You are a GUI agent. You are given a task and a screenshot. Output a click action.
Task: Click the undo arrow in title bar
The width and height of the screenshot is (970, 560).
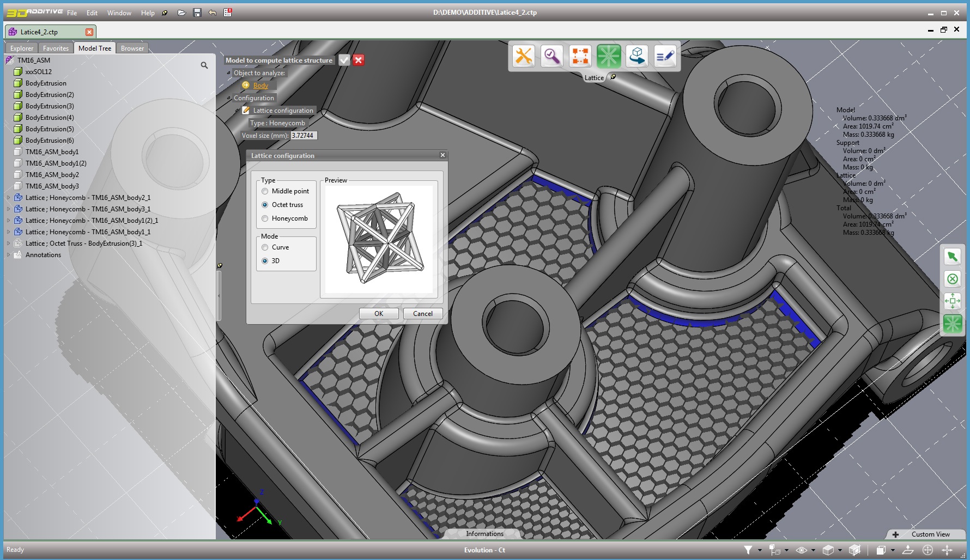pyautogui.click(x=213, y=13)
